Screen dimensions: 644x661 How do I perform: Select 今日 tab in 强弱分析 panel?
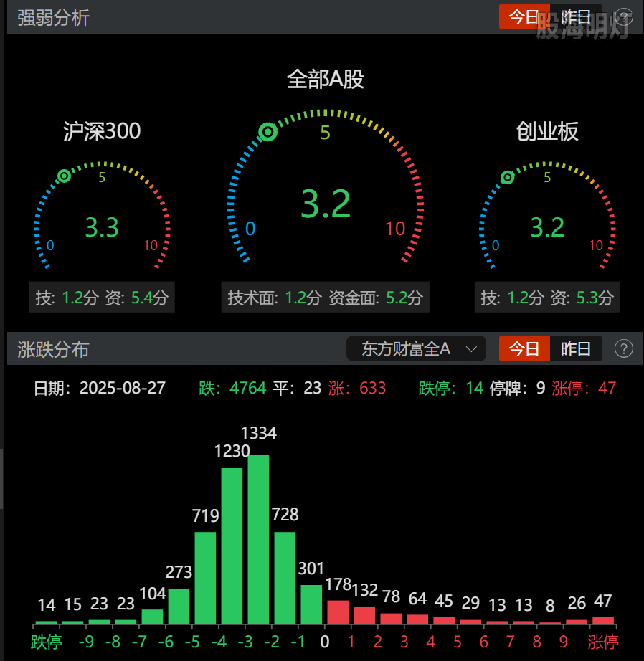coord(524,17)
